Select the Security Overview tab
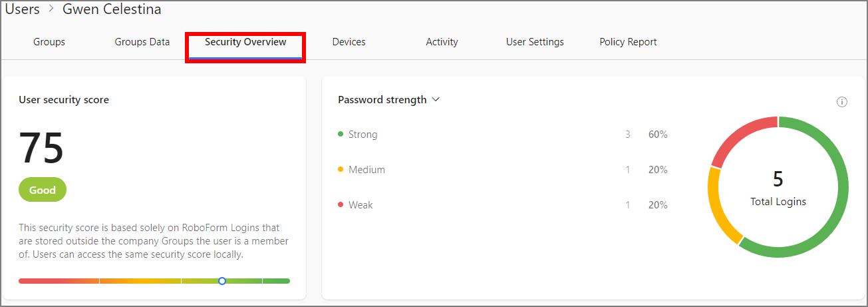Screen dimensions: 868x307 (245, 42)
